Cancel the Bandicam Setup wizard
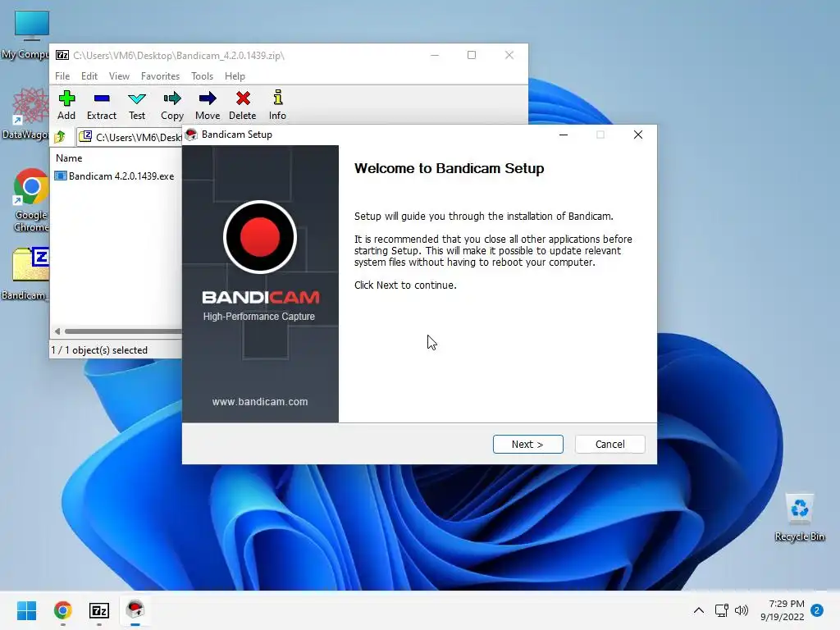Viewport: 840px width, 630px height. click(x=609, y=444)
